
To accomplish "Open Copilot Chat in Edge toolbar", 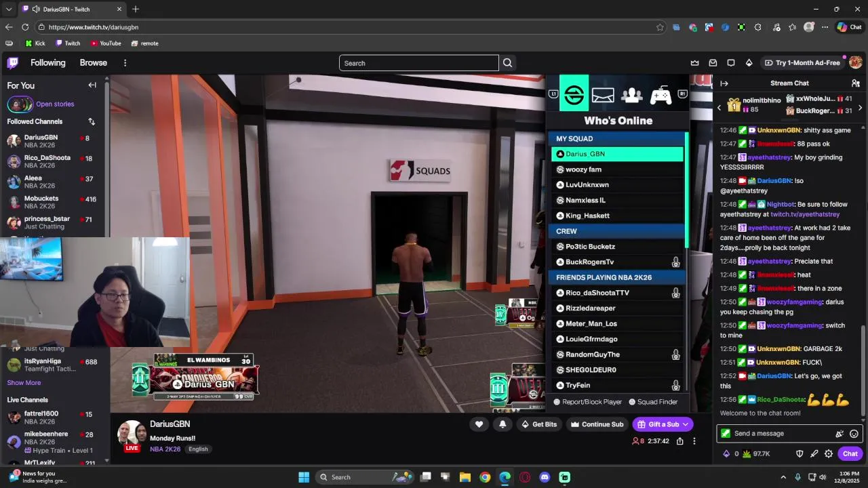I will 849,27.
